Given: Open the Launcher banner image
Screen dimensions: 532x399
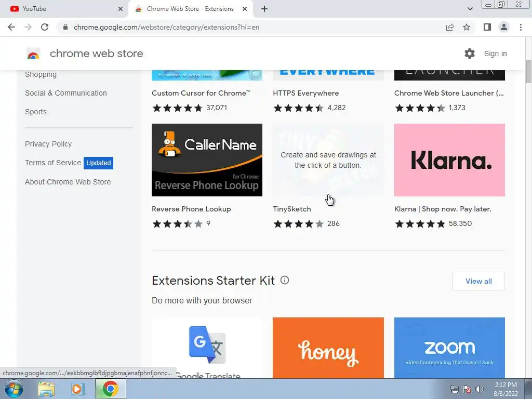Looking at the screenshot, I should pyautogui.click(x=449, y=75).
